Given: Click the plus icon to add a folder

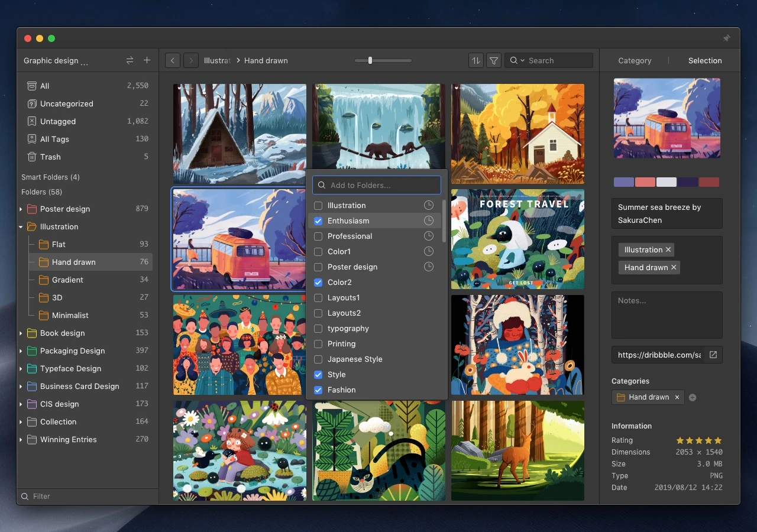Looking at the screenshot, I should (x=147, y=60).
